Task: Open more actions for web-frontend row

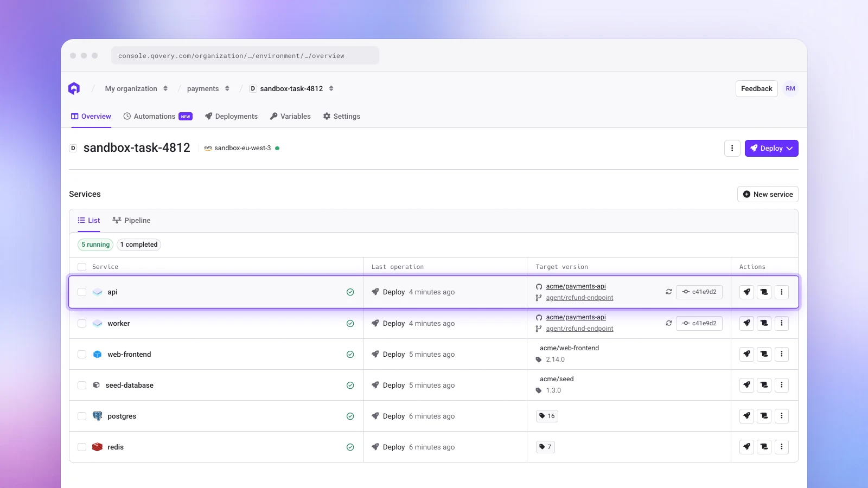Action: click(x=782, y=354)
